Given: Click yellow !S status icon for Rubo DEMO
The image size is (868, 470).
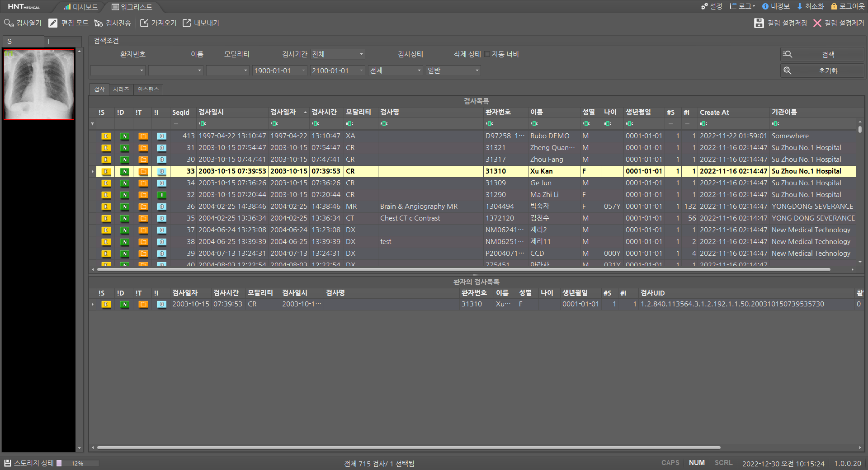Looking at the screenshot, I should 106,136.
